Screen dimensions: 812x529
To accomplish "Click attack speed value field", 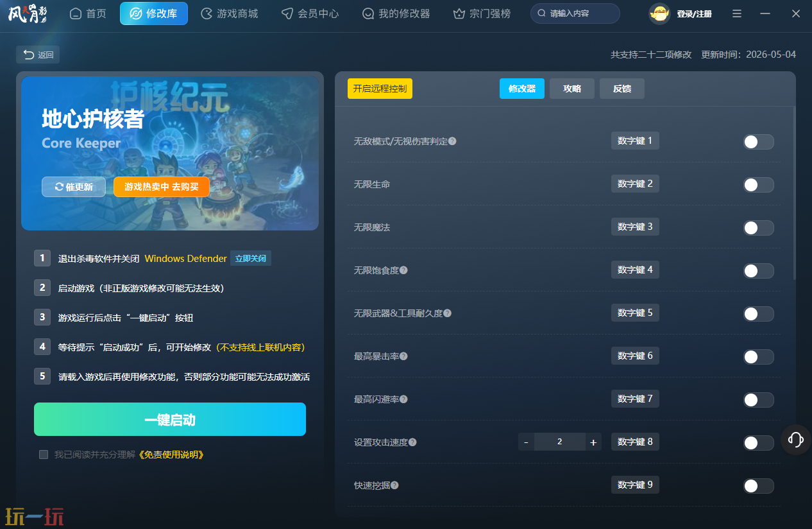I will tap(560, 442).
